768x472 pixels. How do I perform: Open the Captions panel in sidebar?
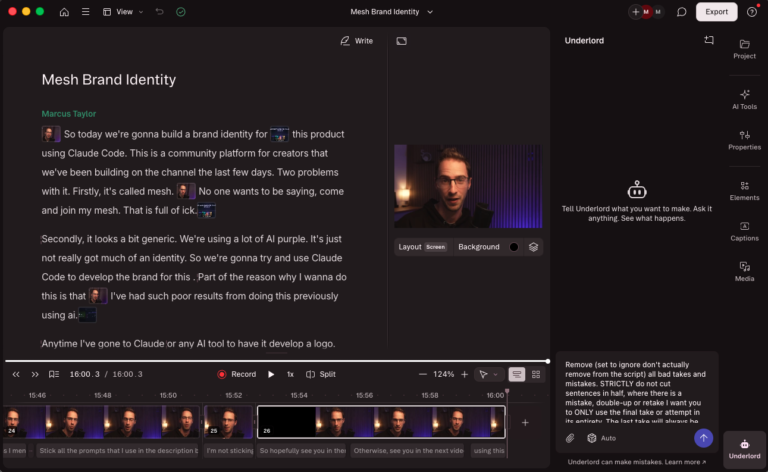(744, 230)
